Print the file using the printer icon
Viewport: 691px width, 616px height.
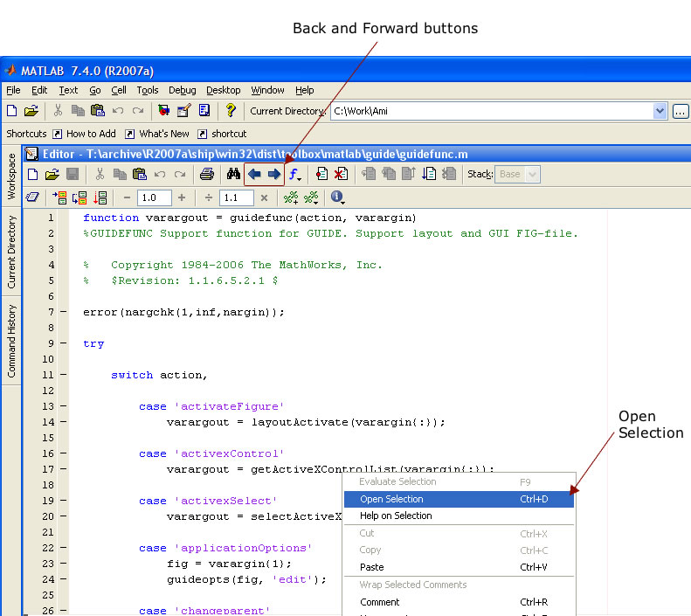pyautogui.click(x=206, y=174)
